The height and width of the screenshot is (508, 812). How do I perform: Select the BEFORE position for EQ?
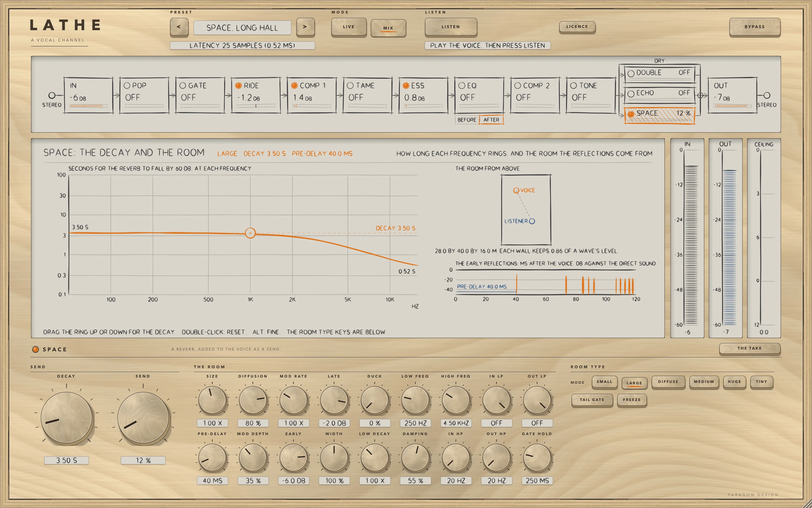pyautogui.click(x=467, y=120)
